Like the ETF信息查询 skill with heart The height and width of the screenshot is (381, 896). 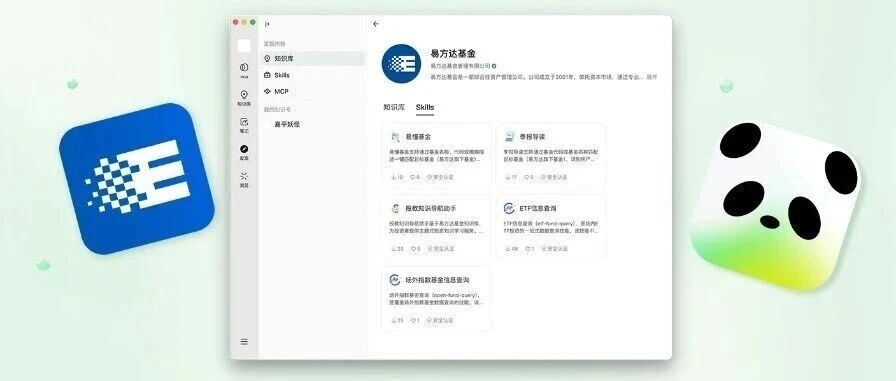point(529,248)
